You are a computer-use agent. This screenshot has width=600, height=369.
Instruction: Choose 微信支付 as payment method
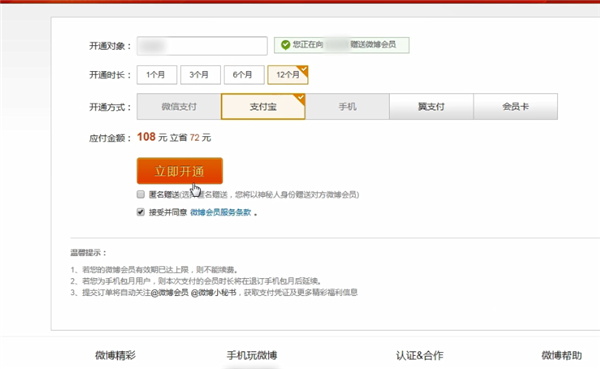click(179, 106)
